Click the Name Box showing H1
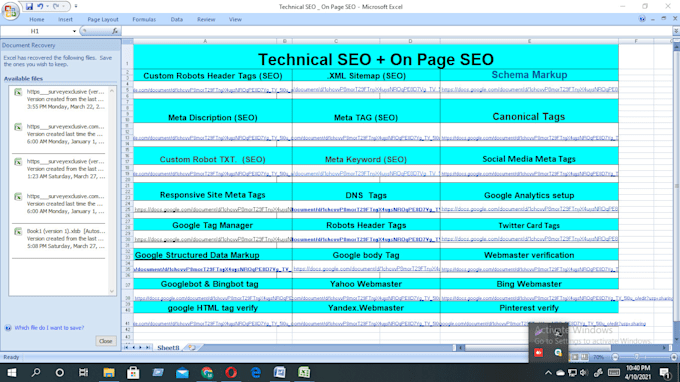Screen dimensions: 680x382 (36, 31)
